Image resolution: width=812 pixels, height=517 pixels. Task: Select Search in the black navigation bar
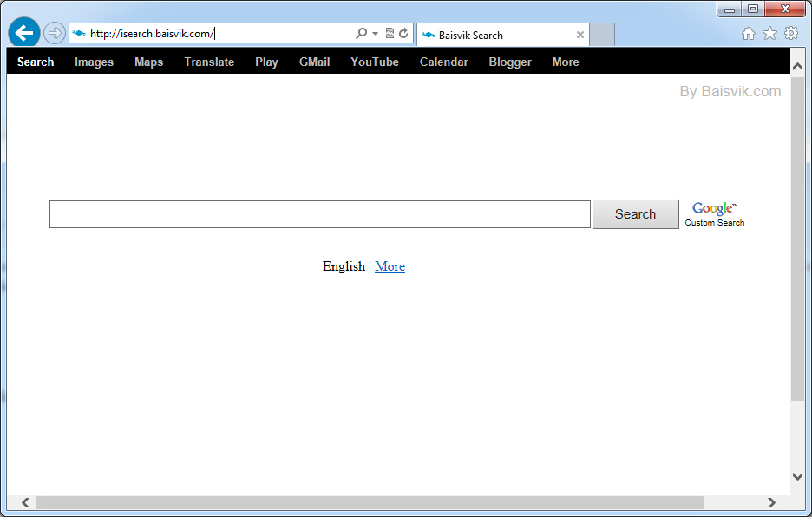36,62
